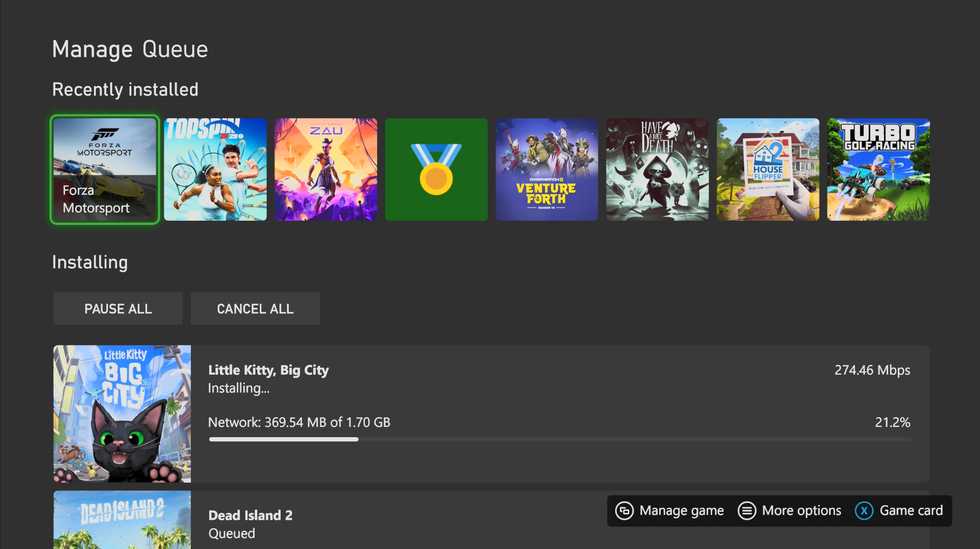This screenshot has width=980, height=549.
Task: Click the X button Game card icon
Action: coord(864,511)
